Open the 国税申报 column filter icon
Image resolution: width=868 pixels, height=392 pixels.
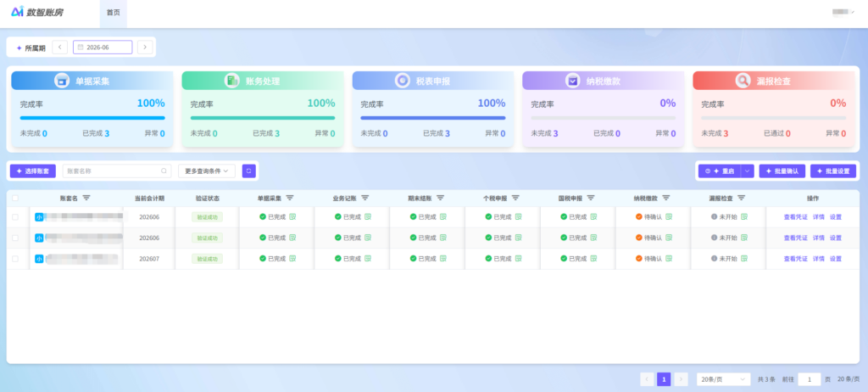[x=591, y=198]
